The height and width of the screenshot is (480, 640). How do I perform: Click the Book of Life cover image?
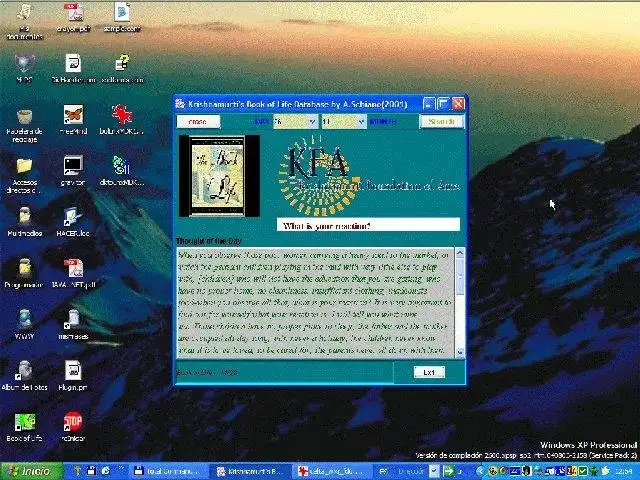pyautogui.click(x=219, y=176)
